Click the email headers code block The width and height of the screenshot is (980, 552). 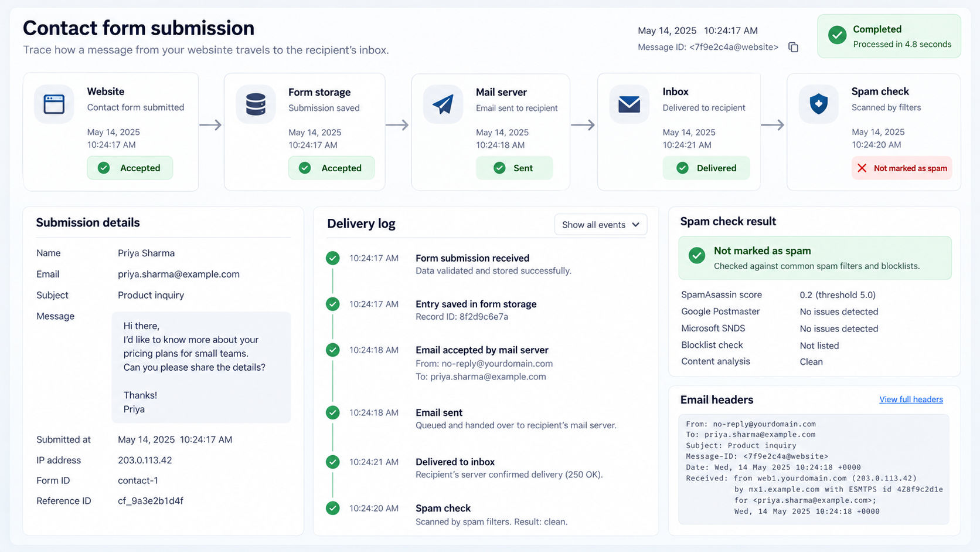click(x=814, y=469)
